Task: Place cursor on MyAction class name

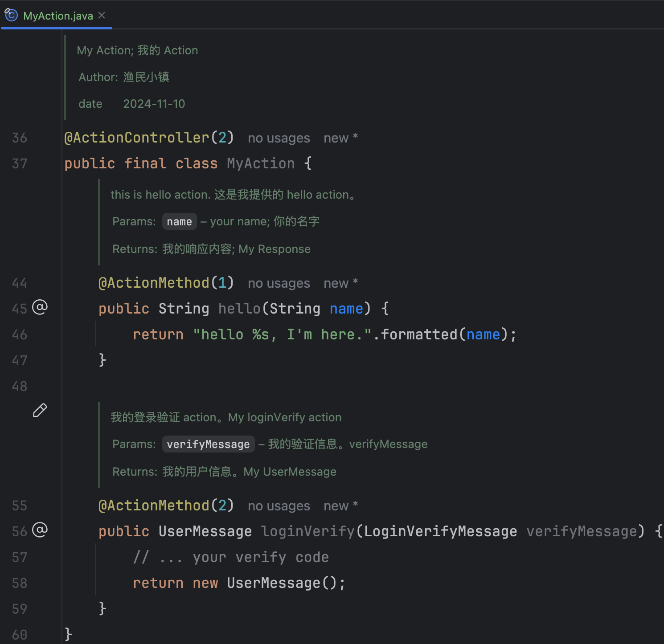Action: pos(261,164)
